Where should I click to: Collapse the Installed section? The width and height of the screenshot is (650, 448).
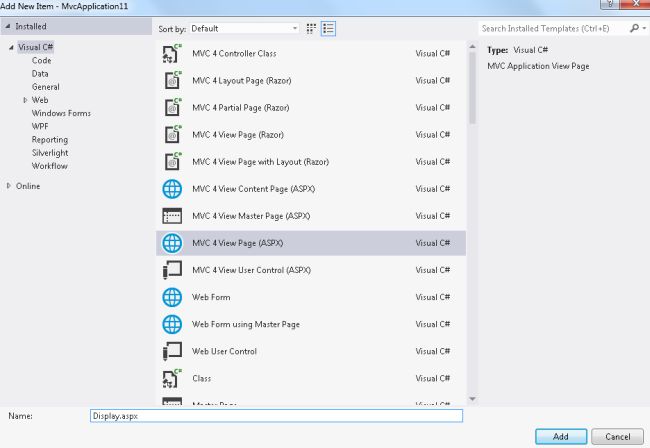(x=7, y=26)
